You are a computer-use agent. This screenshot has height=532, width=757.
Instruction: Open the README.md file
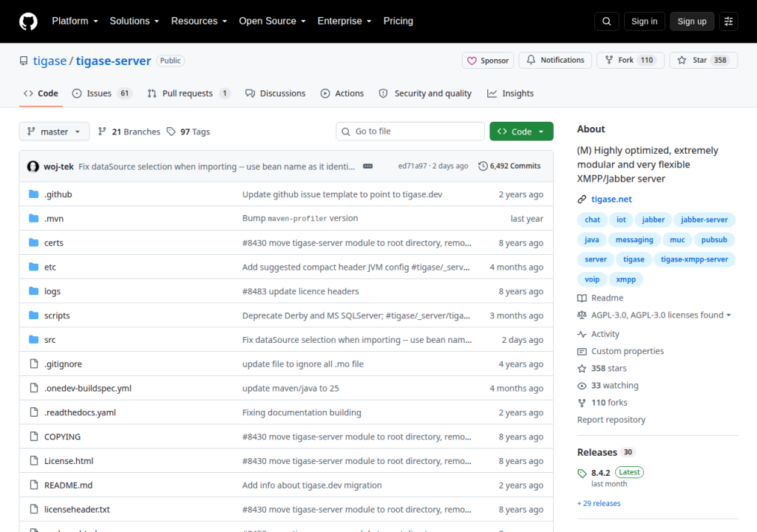(x=68, y=485)
